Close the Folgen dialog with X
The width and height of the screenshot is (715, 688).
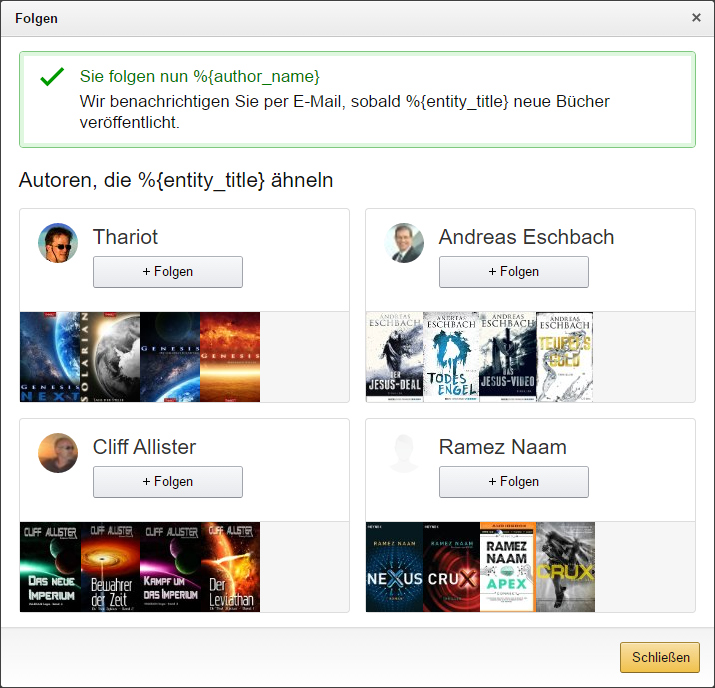(696, 18)
